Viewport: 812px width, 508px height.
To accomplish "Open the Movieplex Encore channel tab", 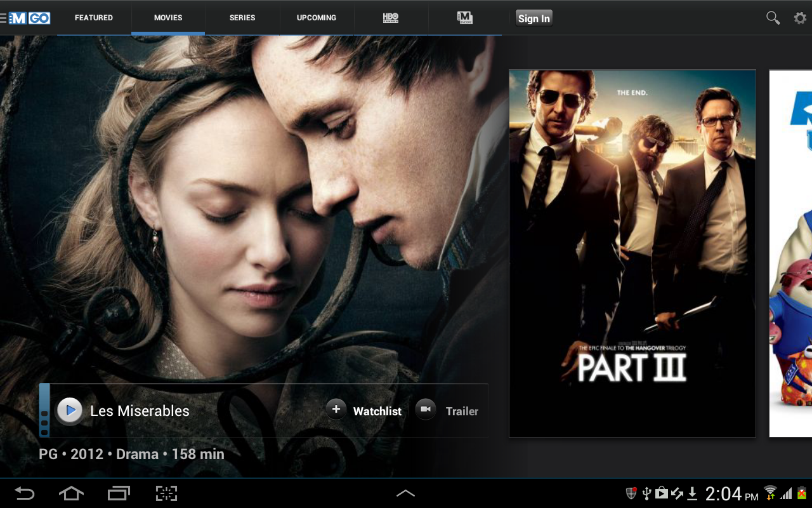I will pyautogui.click(x=465, y=18).
